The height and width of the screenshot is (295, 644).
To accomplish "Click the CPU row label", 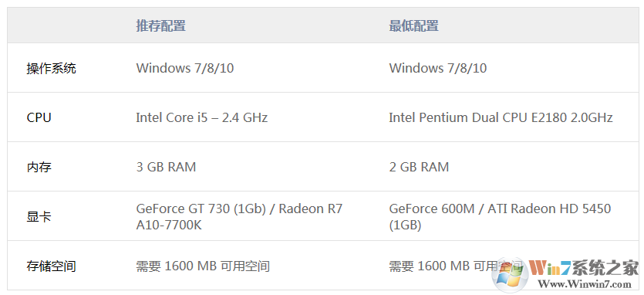I will [39, 117].
